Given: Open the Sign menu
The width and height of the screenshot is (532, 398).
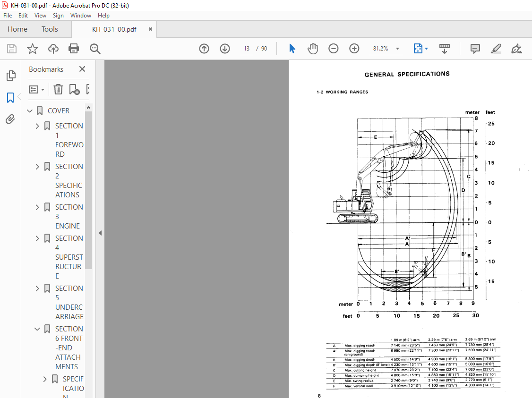Looking at the screenshot, I should pos(58,16).
